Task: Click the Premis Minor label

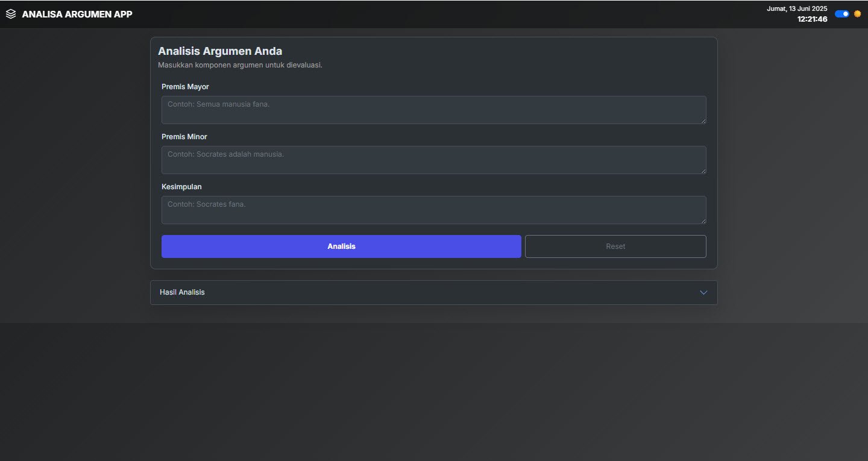Action: point(184,137)
